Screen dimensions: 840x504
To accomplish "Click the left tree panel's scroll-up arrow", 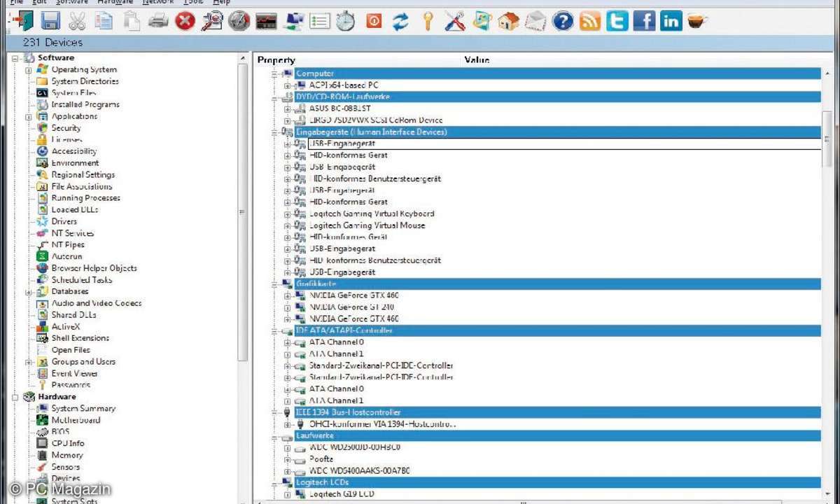I will [243, 58].
